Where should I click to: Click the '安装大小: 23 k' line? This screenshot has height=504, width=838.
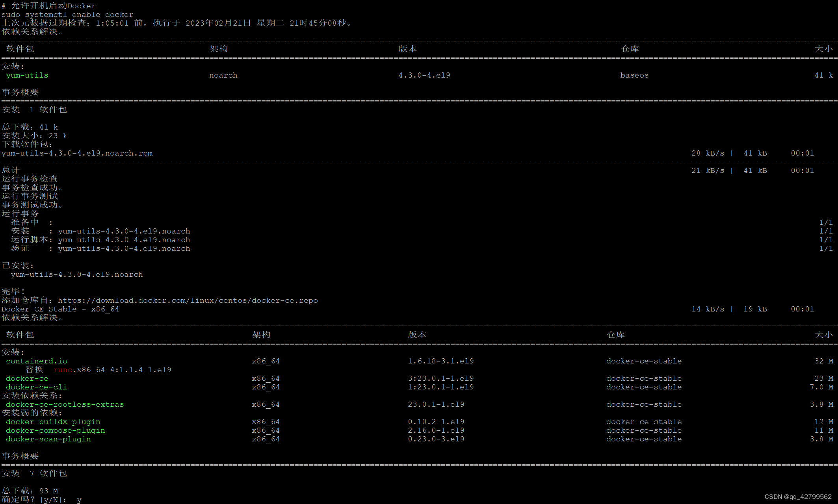[35, 136]
